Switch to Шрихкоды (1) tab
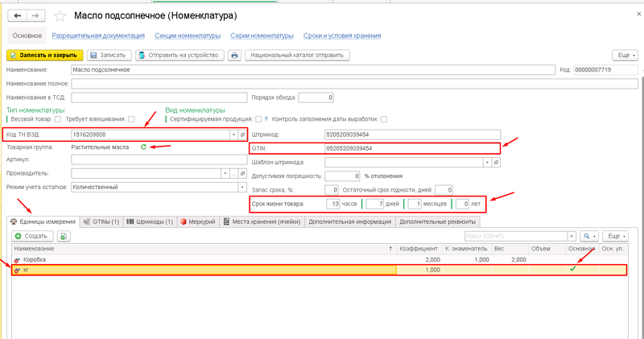Screen dimensions: 644x339 pos(150,221)
